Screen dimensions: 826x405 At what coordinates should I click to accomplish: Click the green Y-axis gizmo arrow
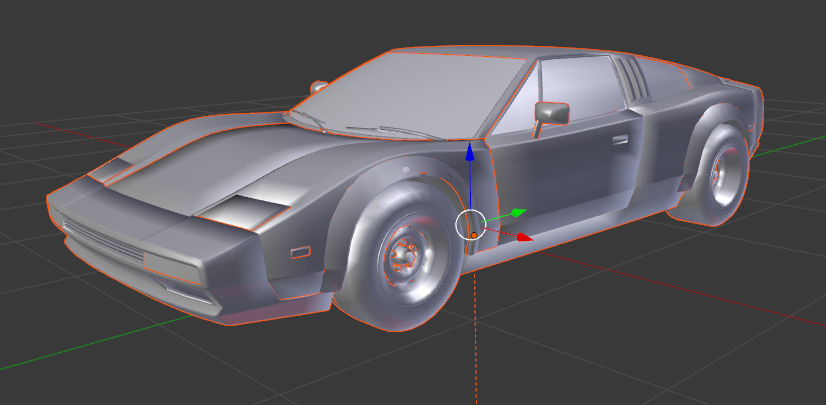click(x=518, y=213)
